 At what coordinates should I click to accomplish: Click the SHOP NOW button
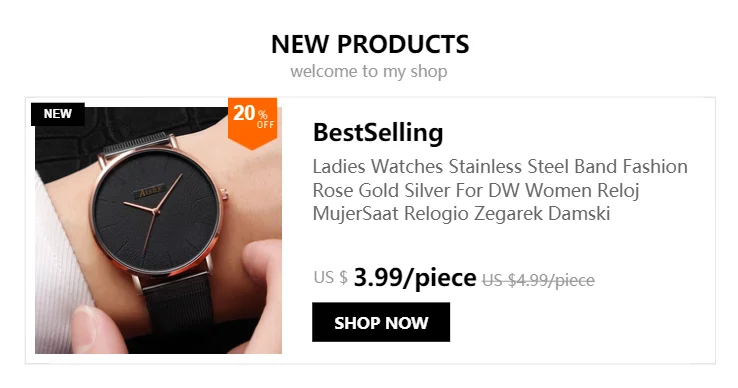[381, 322]
